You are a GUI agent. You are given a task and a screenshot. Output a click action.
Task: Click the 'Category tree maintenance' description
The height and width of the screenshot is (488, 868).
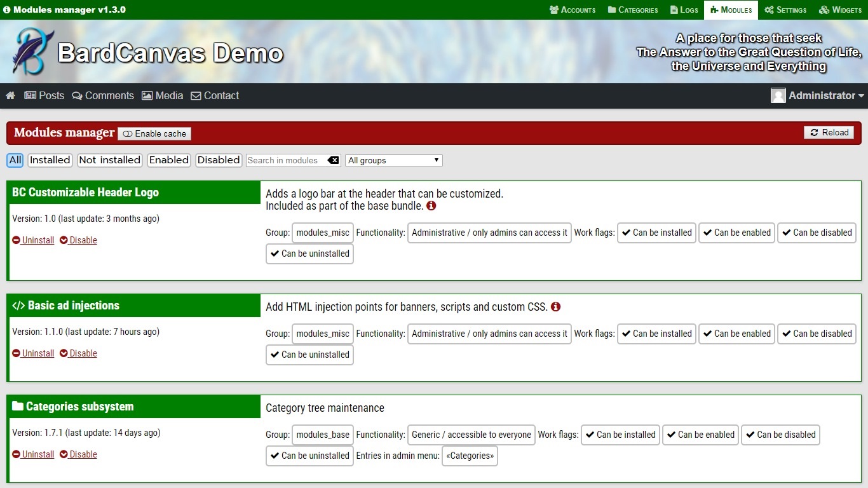325,408
